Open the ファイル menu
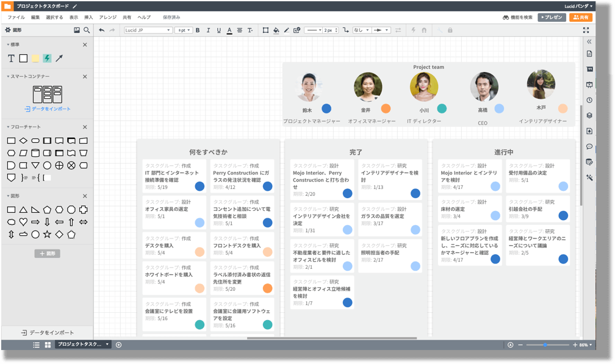Image resolution: width=615 pixels, height=364 pixels. [x=16, y=18]
